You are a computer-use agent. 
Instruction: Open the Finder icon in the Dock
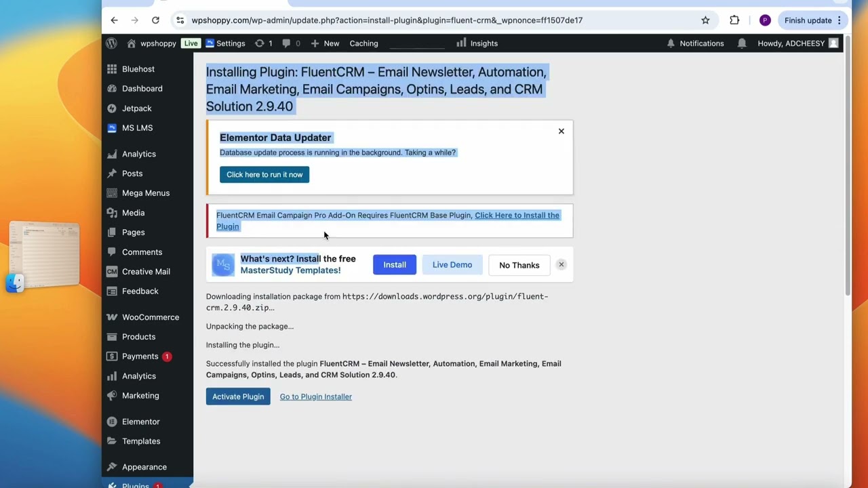(x=15, y=283)
